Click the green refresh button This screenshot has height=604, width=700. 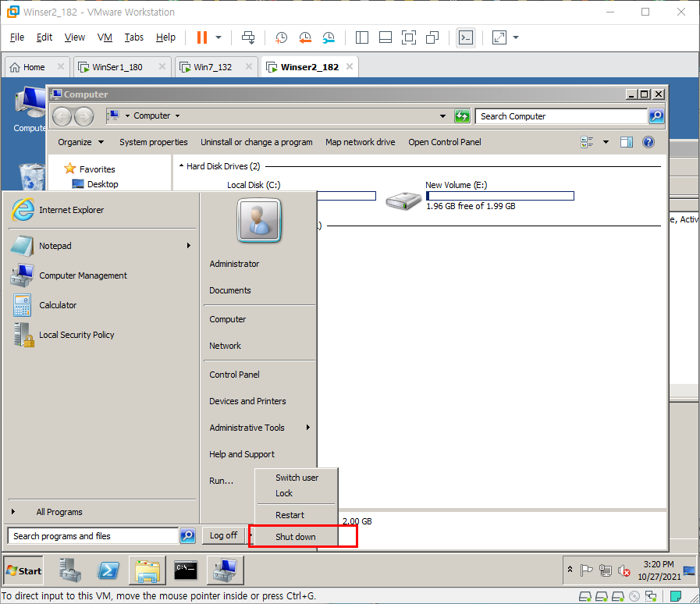tap(462, 116)
